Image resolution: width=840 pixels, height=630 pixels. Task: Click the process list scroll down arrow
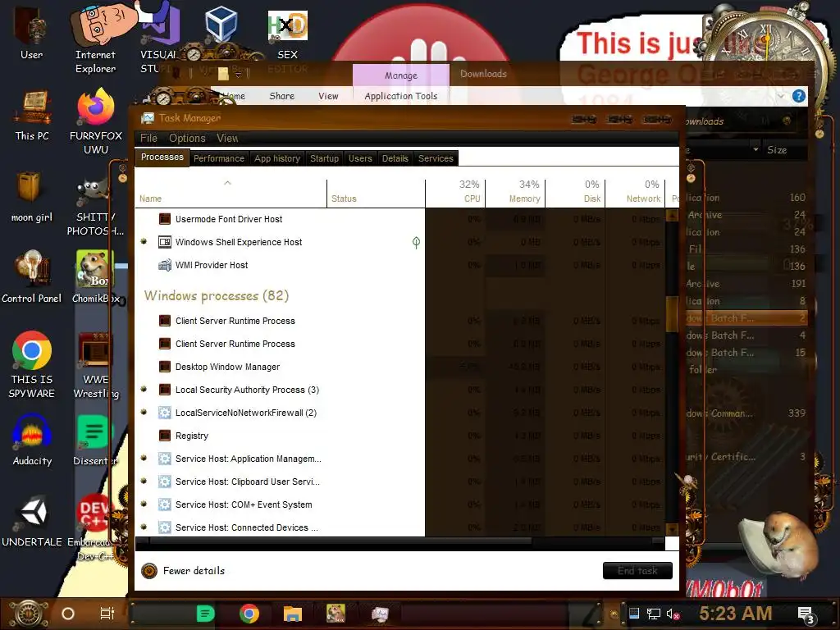pyautogui.click(x=672, y=529)
